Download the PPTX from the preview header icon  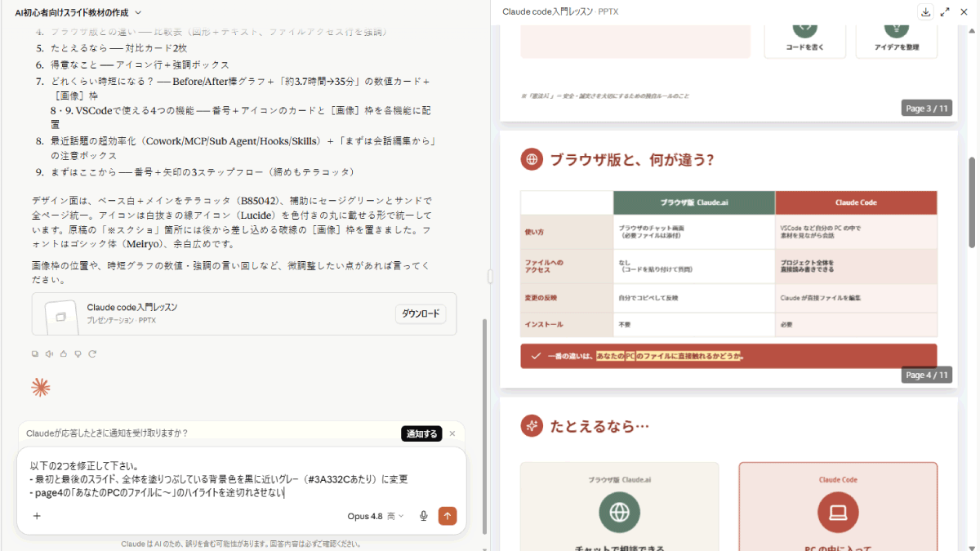coord(925,11)
